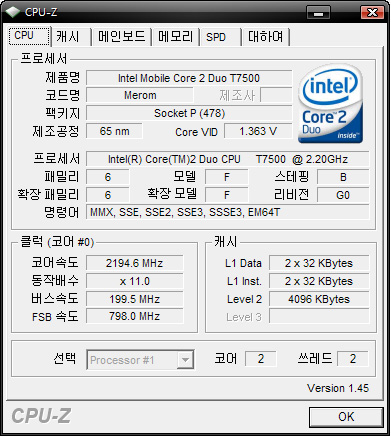
Task: Minimize the CPU-Z window
Action: tap(318, 13)
